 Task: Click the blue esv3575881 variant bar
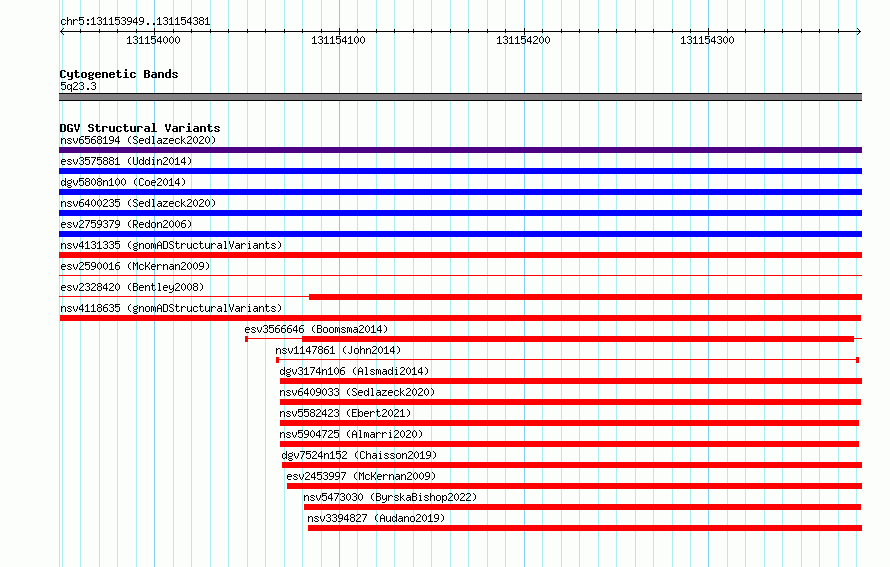[460, 171]
